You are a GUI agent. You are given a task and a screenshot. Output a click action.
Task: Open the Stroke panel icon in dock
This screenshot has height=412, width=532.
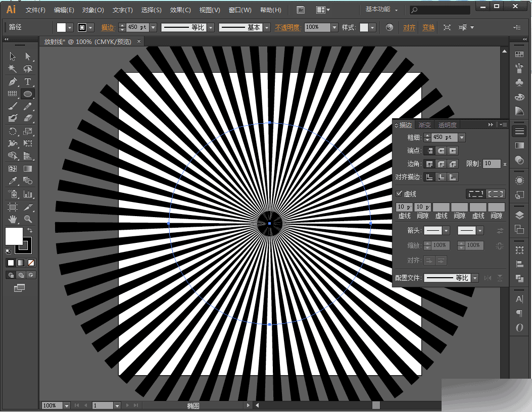(x=519, y=131)
